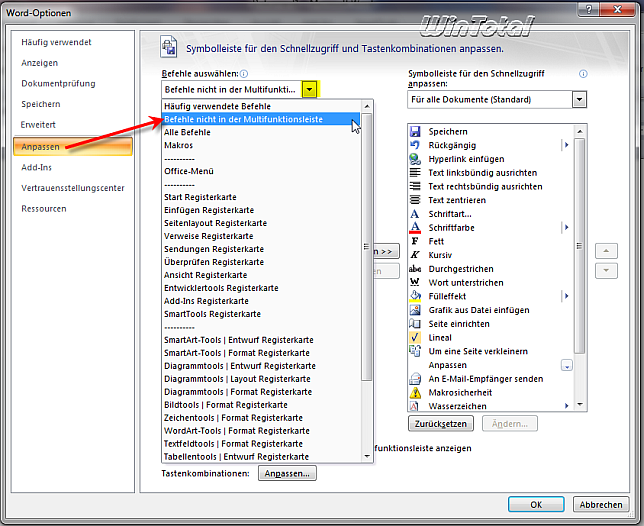Click the An E-Mail-Empfänger senden icon
644x526 pixels.
[x=415, y=379]
